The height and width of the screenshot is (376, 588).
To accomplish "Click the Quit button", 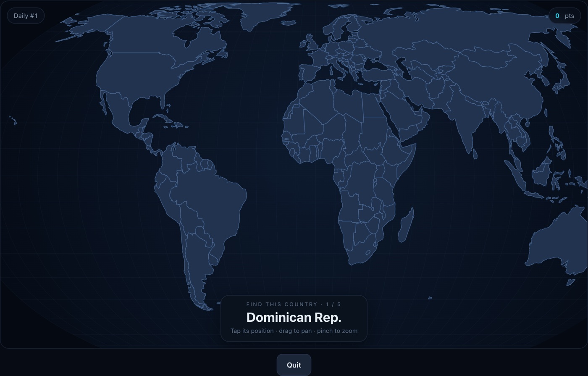I will click(294, 365).
